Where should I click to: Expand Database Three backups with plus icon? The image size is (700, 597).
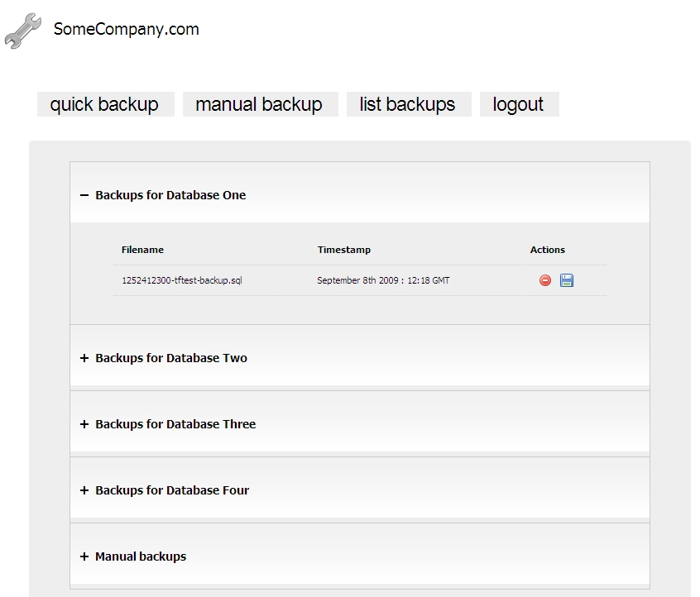pyautogui.click(x=84, y=424)
